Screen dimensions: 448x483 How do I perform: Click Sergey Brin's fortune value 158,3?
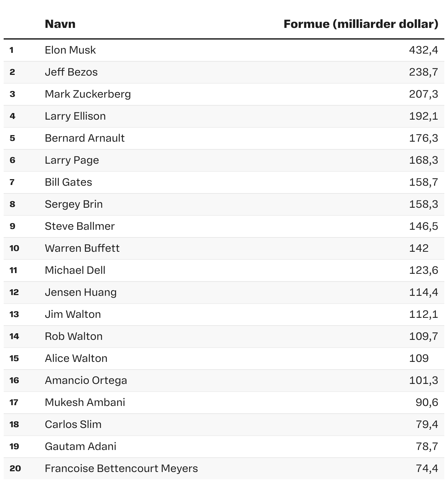(423, 204)
